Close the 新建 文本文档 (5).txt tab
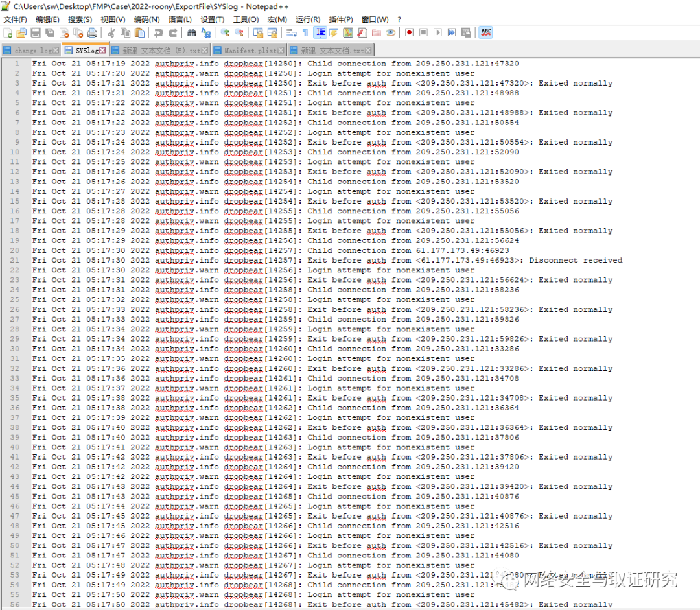Viewport: 700px width, 610px height. (x=204, y=51)
